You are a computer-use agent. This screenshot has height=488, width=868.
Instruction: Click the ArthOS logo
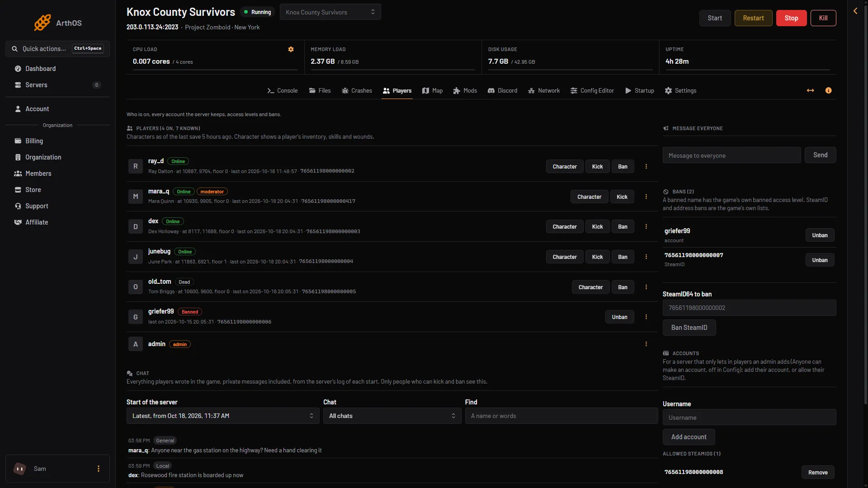pos(57,23)
